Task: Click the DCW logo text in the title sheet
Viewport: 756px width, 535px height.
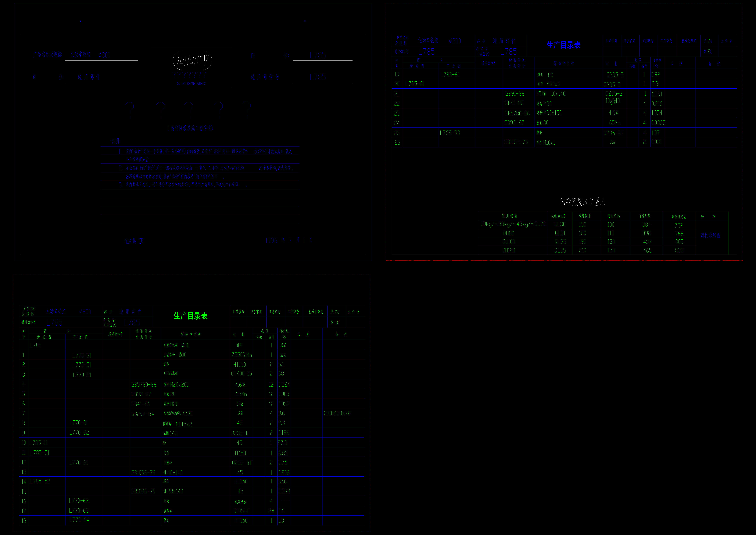Action: (x=193, y=61)
